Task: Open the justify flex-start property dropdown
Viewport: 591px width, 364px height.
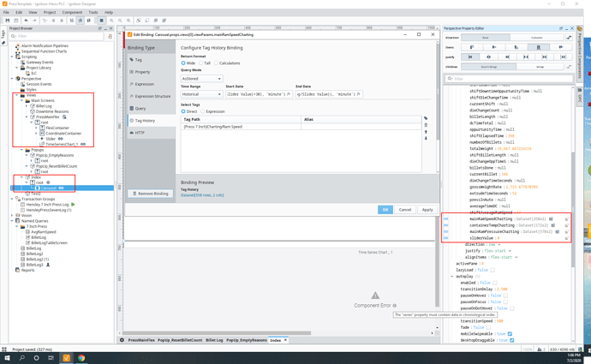Action: pyautogui.click(x=510, y=251)
